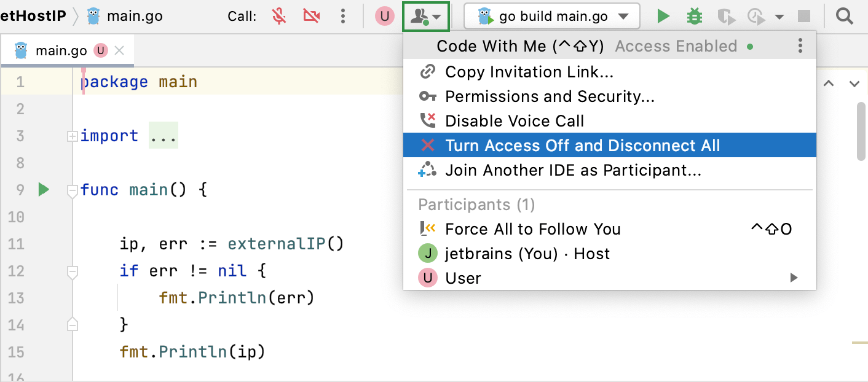Unmute the call microphone icon
The height and width of the screenshot is (382, 868).
point(280,17)
